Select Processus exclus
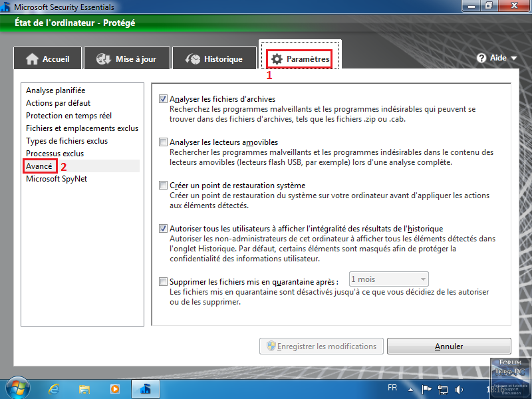This screenshot has height=399, width=532. click(55, 154)
